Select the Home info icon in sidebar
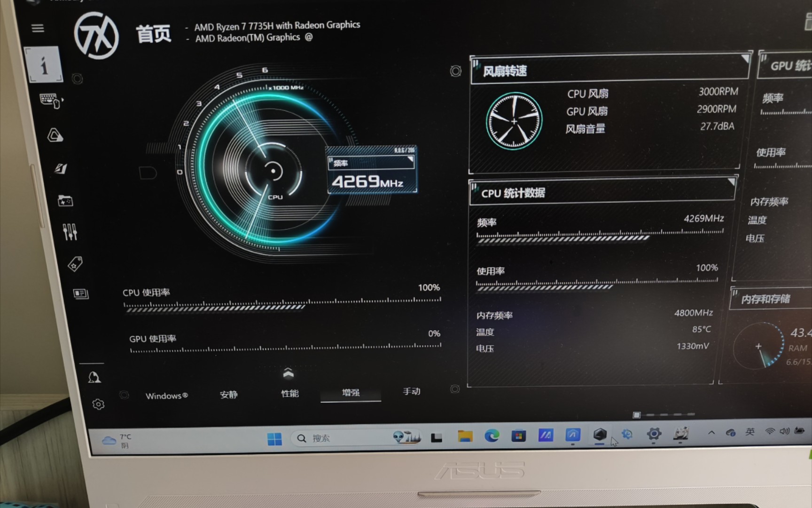 click(44, 65)
